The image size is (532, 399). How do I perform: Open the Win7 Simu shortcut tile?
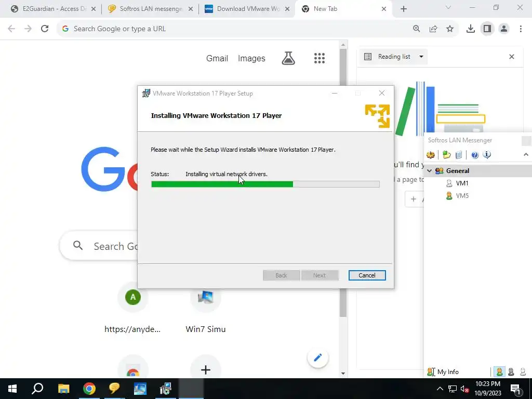(206, 309)
